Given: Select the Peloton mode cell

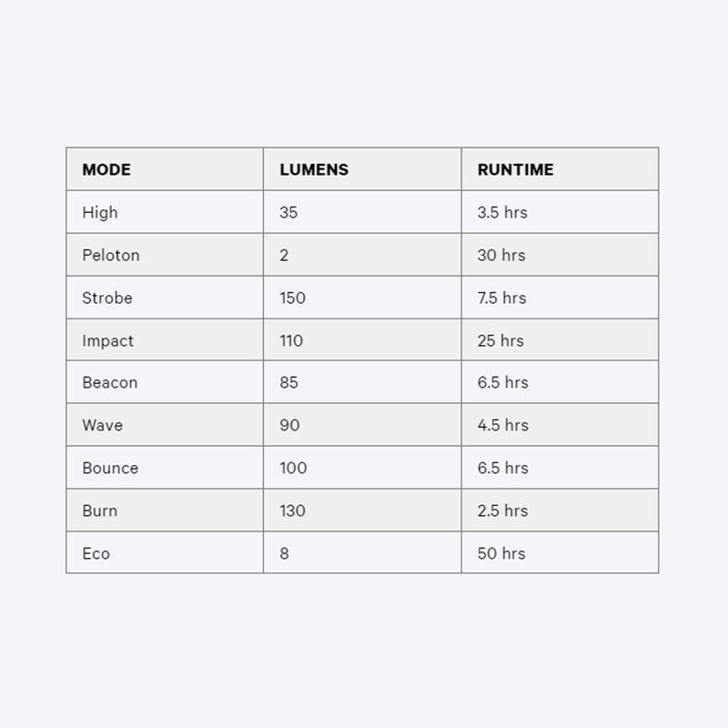Looking at the screenshot, I should coord(165,255).
